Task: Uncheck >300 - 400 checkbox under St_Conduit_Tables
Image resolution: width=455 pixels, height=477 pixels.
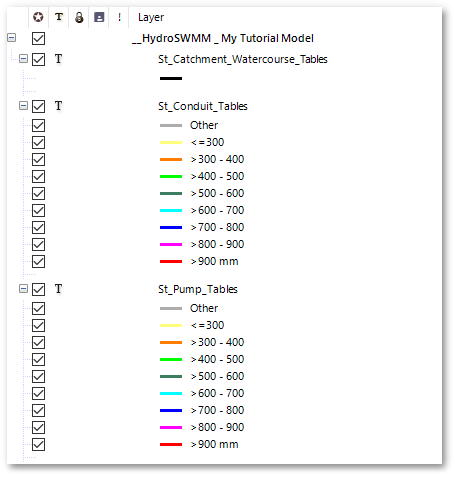Action: coord(38,160)
